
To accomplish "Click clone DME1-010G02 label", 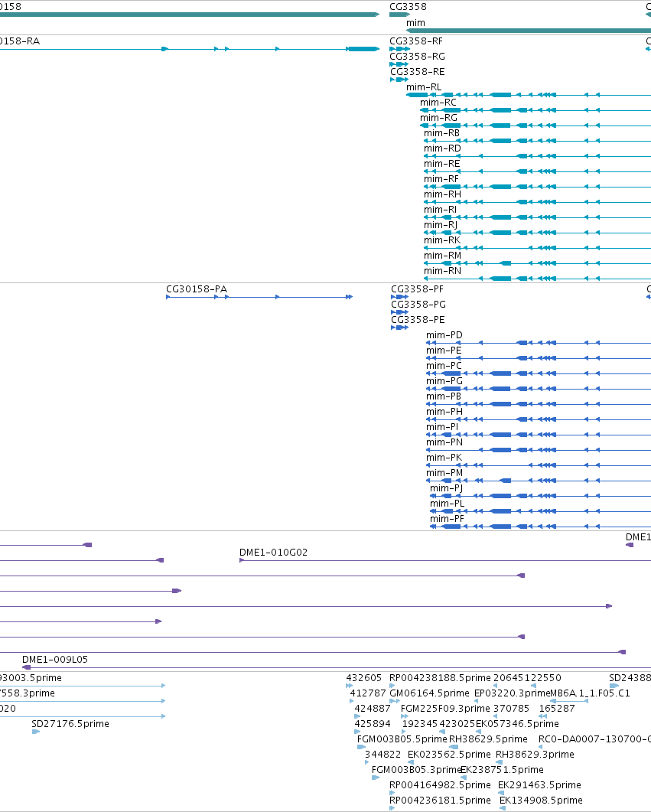I will click(273, 553).
